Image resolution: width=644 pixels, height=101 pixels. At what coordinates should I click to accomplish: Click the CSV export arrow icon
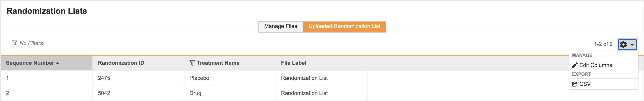(575, 84)
